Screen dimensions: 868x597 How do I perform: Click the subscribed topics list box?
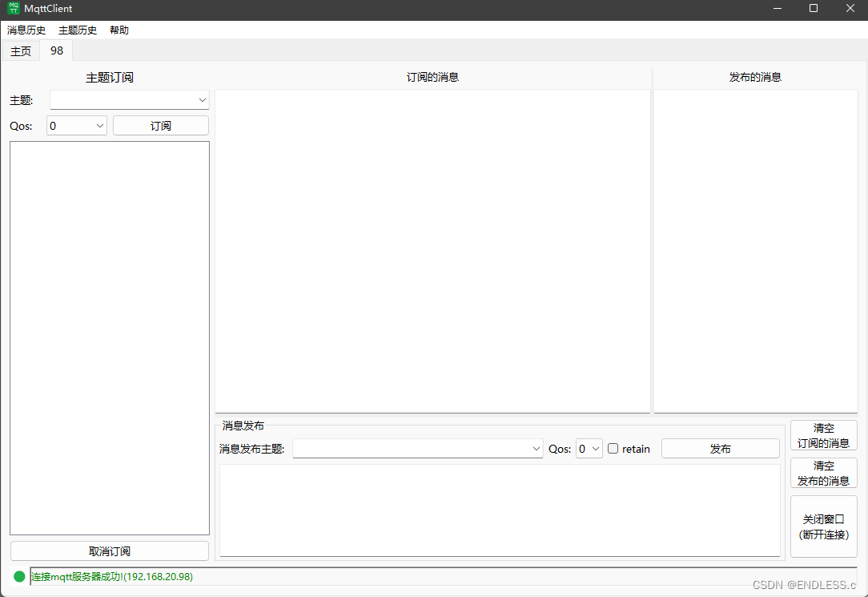(x=109, y=337)
